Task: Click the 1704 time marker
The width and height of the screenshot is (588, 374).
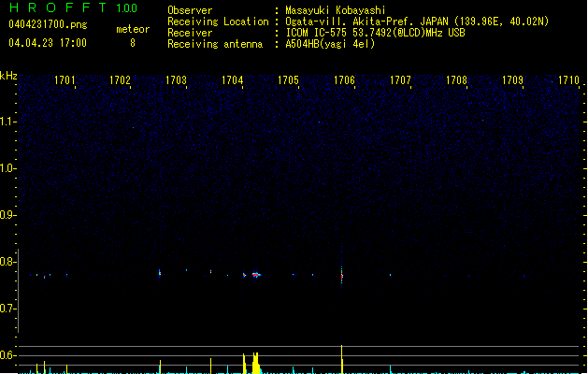Action: (x=232, y=80)
